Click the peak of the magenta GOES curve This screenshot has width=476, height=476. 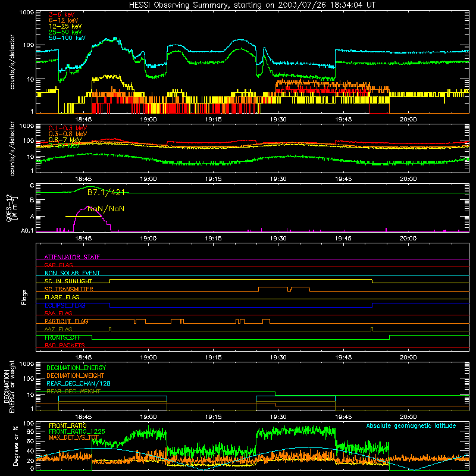click(88, 206)
